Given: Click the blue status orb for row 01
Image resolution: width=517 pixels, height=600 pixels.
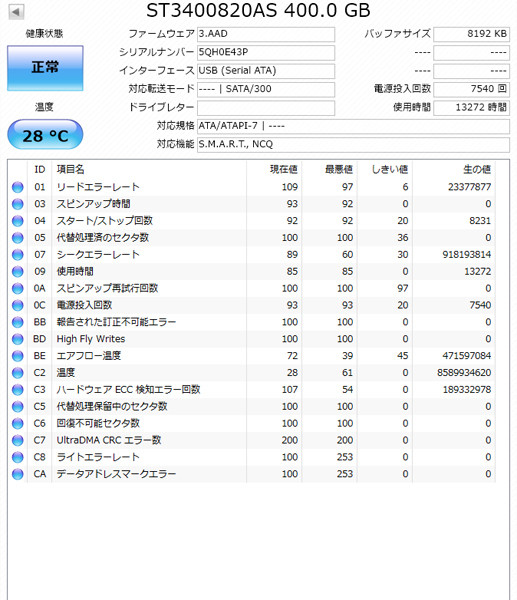Looking at the screenshot, I should tap(18, 187).
